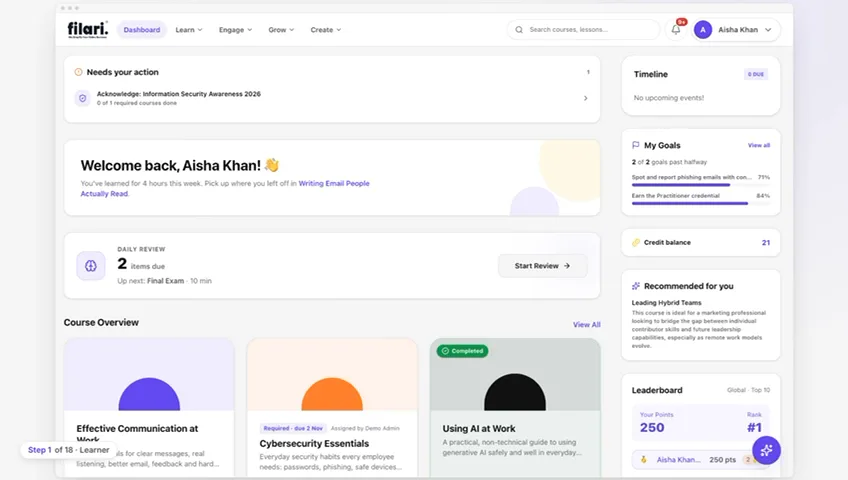Click the Step 1 of 18 Learner pill
This screenshot has height=480, width=848.
tap(68, 450)
